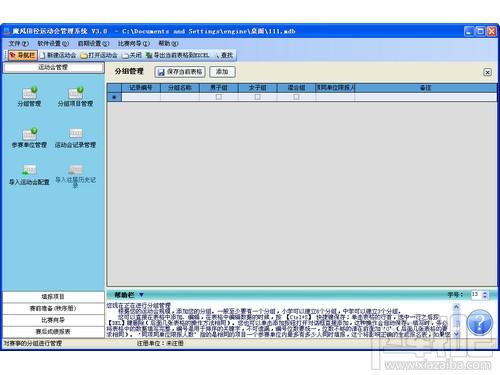This screenshot has width=500, height=375.
Task: Open the 文件 menu
Action: click(19, 43)
